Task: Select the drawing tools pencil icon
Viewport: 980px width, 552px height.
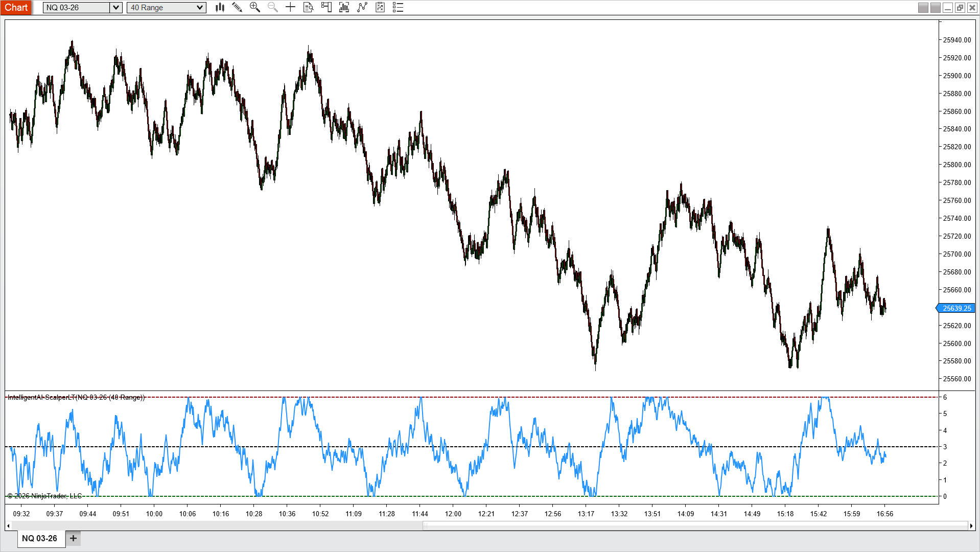Action: (x=237, y=7)
